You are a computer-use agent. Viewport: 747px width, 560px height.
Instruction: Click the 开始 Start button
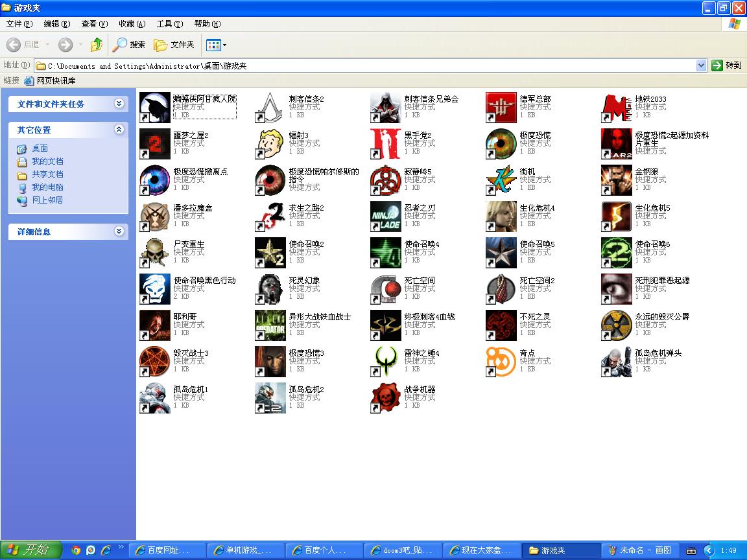click(x=31, y=550)
